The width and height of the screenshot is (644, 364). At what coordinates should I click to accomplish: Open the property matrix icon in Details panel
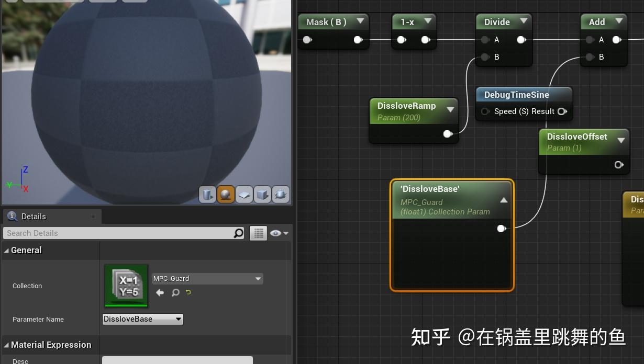coord(258,233)
